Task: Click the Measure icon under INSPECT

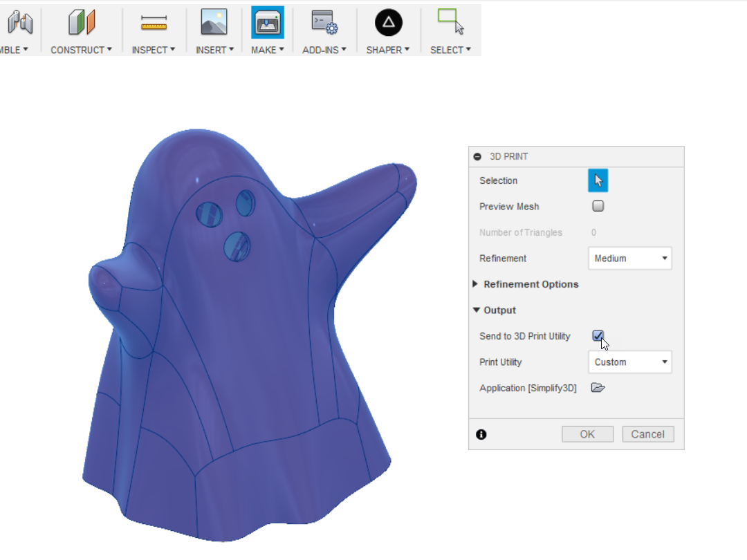Action: click(x=154, y=21)
